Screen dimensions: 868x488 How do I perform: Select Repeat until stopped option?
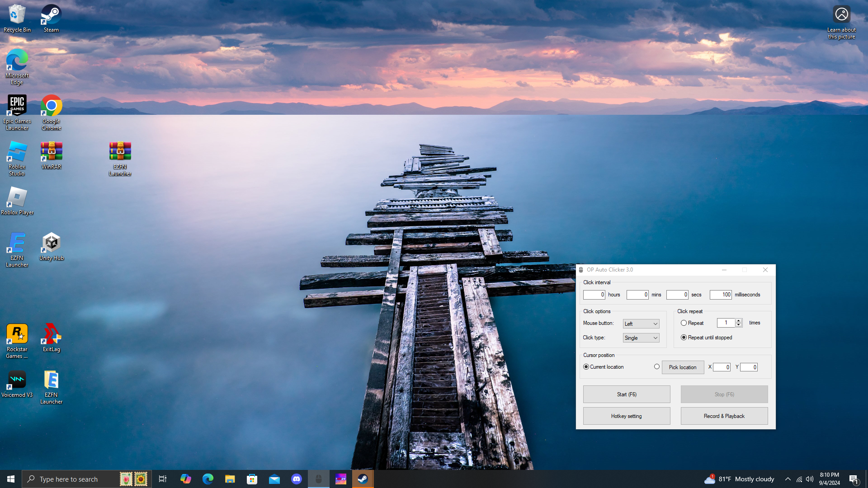pyautogui.click(x=684, y=338)
